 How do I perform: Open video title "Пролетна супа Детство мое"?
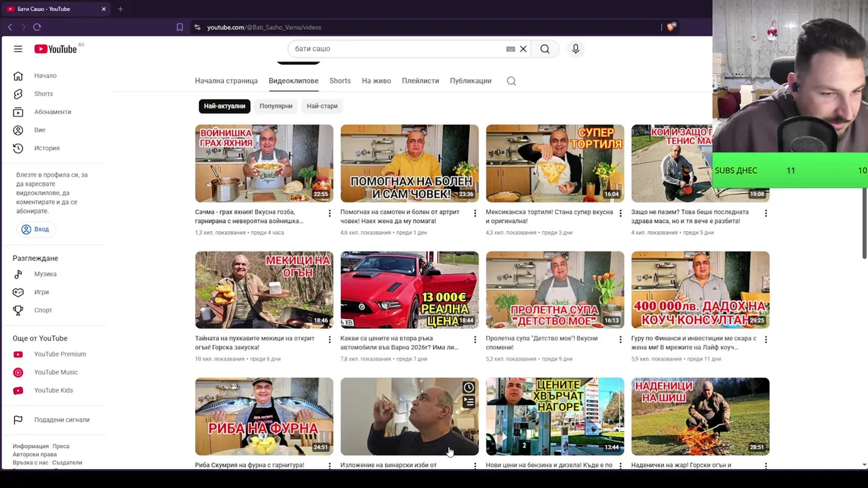[x=542, y=343]
